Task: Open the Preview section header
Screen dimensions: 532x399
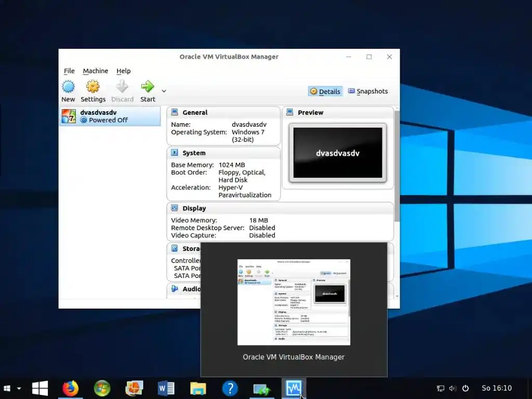Action: (311, 112)
